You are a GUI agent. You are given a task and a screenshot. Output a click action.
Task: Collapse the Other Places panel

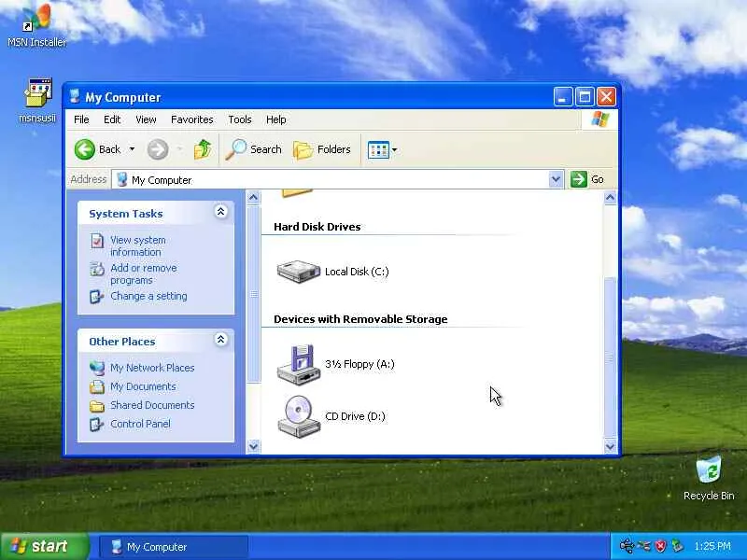[x=220, y=340]
